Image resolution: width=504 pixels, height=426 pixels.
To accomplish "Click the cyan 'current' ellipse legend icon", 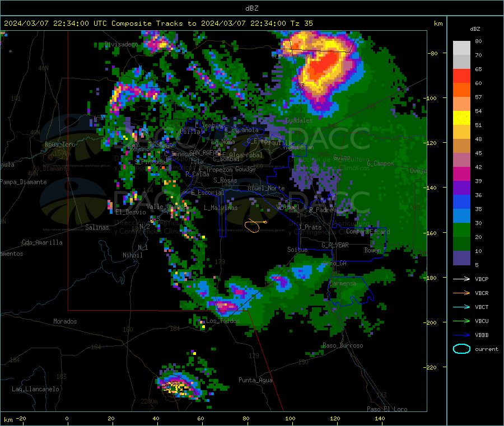I will point(461,349).
